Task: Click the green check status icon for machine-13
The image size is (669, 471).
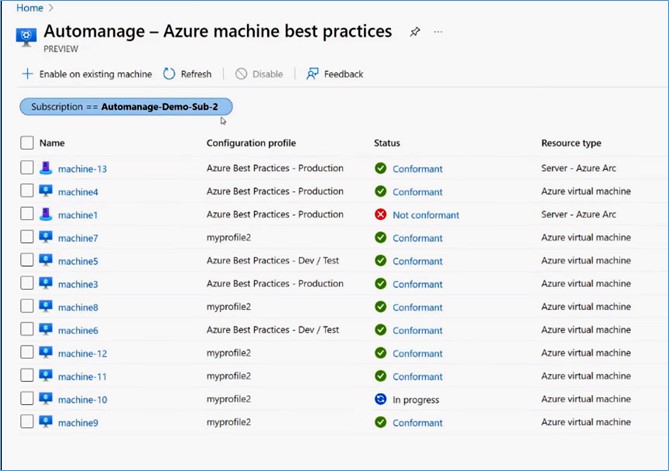Action: 381,168
